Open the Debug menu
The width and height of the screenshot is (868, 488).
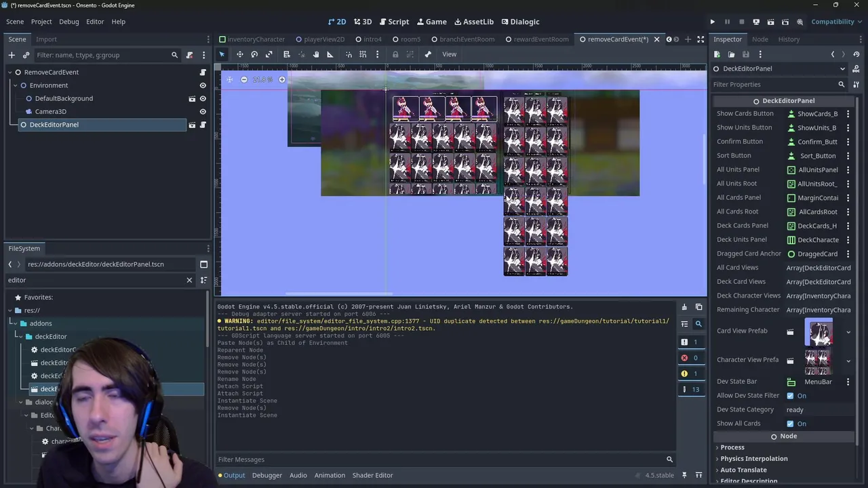tap(68, 22)
